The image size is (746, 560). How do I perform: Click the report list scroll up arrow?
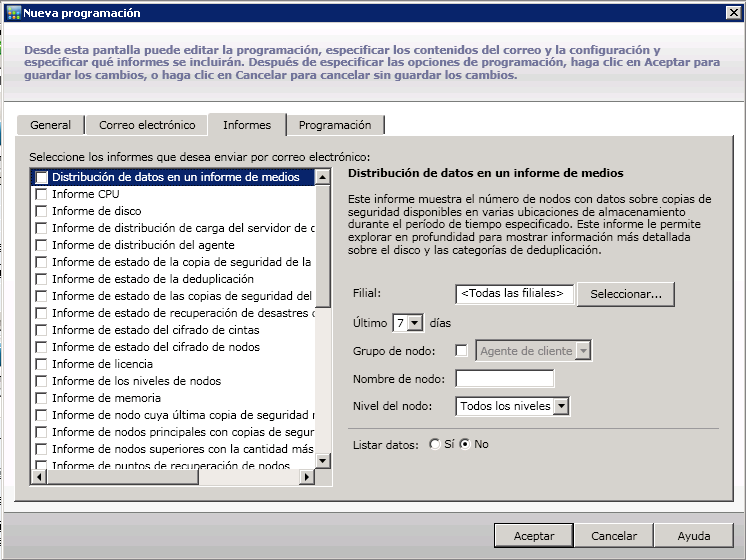pyautogui.click(x=323, y=177)
